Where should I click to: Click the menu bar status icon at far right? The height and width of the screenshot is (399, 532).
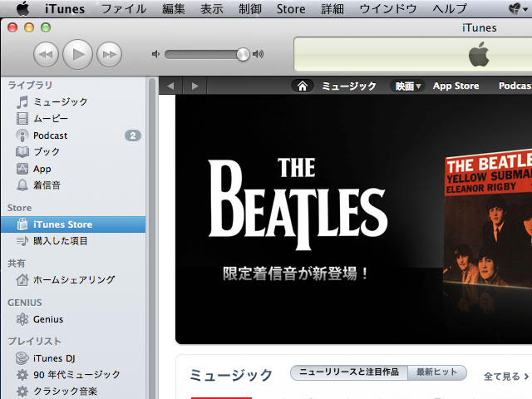click(x=516, y=8)
